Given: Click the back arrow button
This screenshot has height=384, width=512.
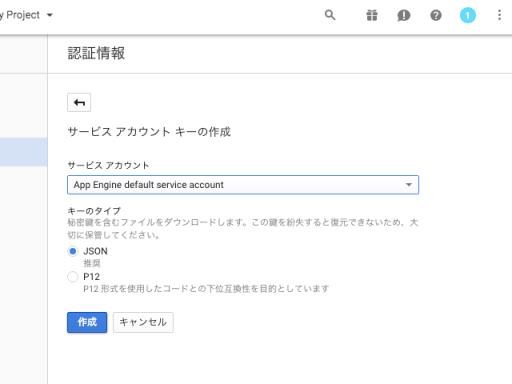Looking at the screenshot, I should pos(79,102).
